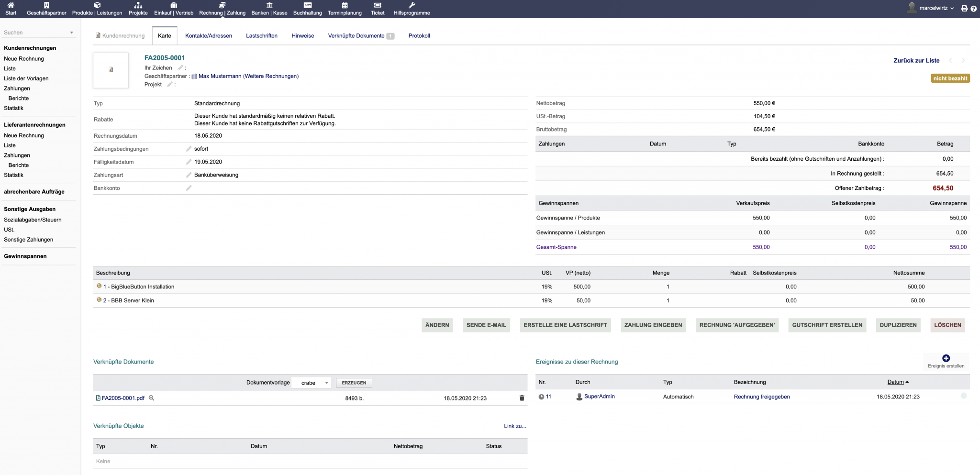Edit Fälligkeitsdatum with pencil icon
The width and height of the screenshot is (980, 475).
[189, 162]
